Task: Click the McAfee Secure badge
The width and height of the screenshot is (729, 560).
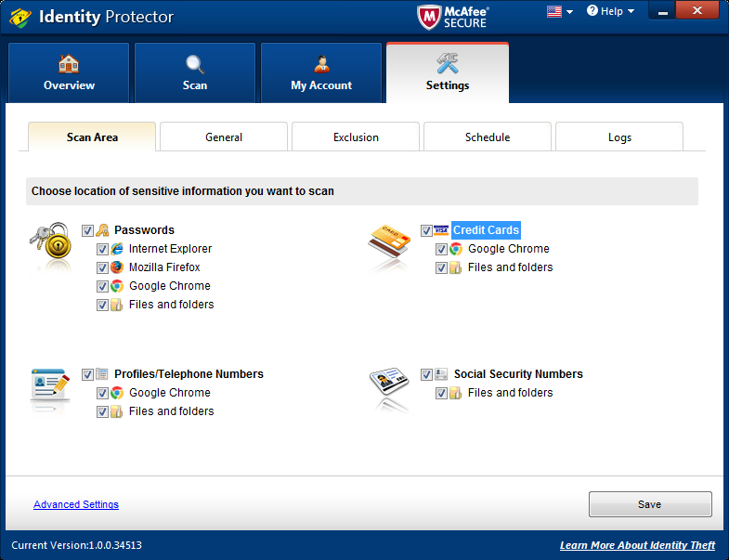Action: click(453, 18)
